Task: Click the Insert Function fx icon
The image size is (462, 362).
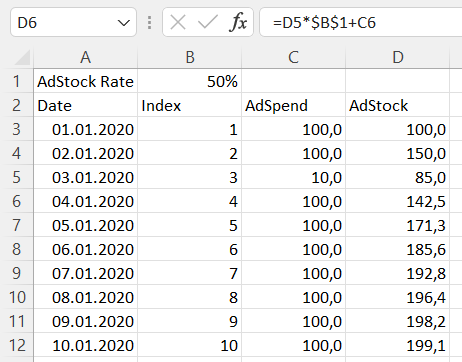Action: click(238, 23)
